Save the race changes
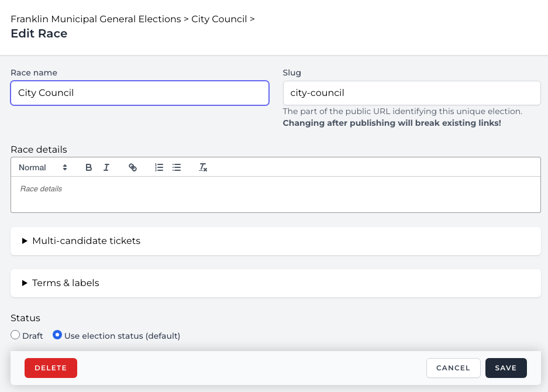Screen dimensions: 548x392 point(506,368)
